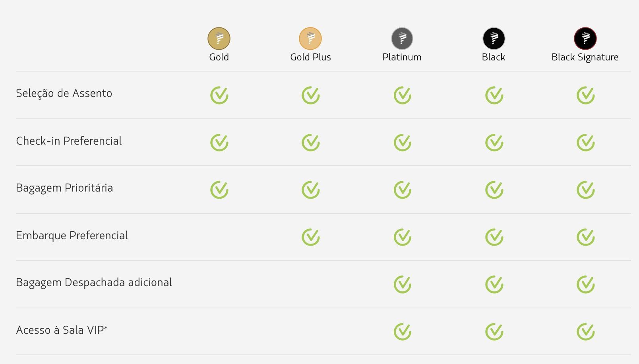Click the Embarque Preferencial row label

pos(72,236)
